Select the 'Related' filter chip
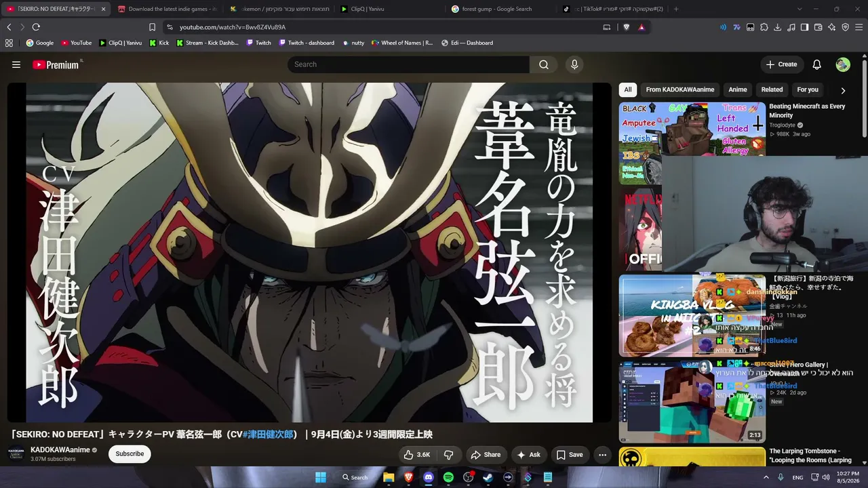 click(772, 89)
